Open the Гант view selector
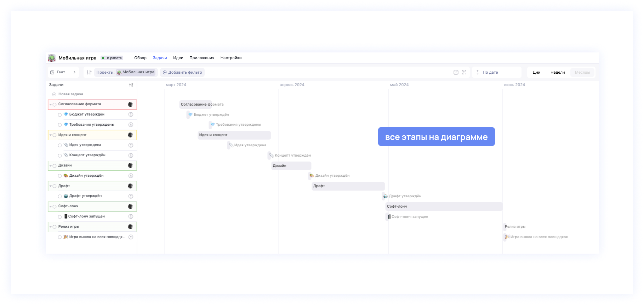 [x=63, y=72]
